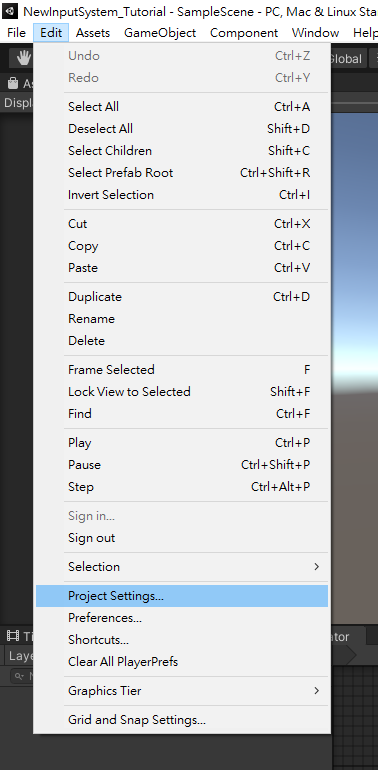
Task: Open the GameObject menu
Action: [x=160, y=33]
